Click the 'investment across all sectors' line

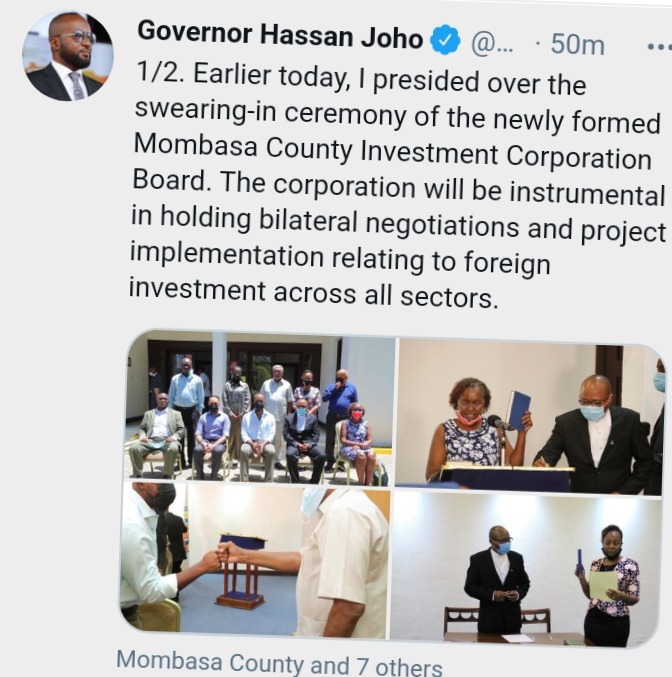pyautogui.click(x=314, y=293)
